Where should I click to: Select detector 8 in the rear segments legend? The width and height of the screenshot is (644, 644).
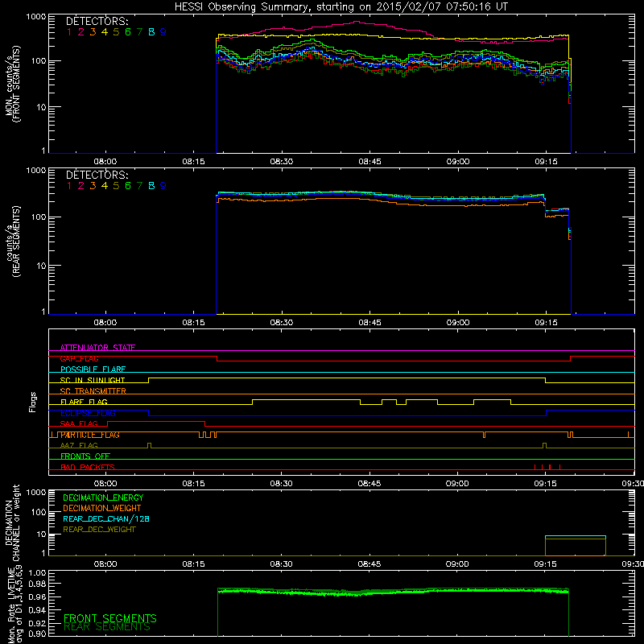point(151,186)
